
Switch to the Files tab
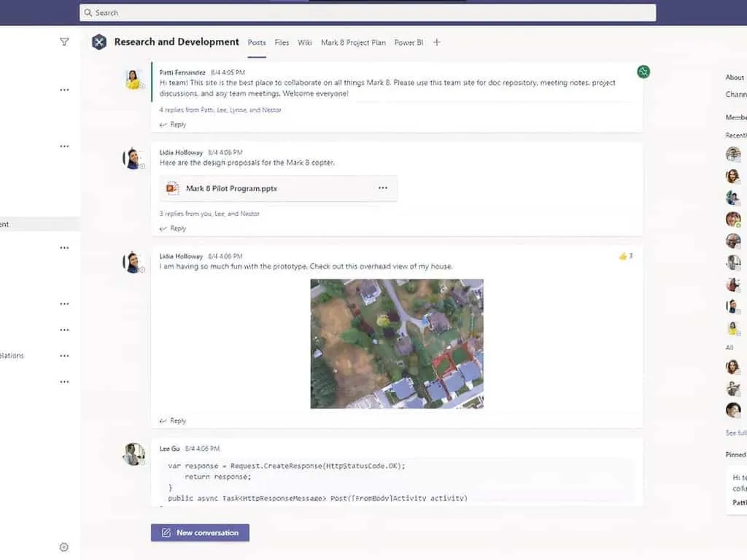coord(282,42)
